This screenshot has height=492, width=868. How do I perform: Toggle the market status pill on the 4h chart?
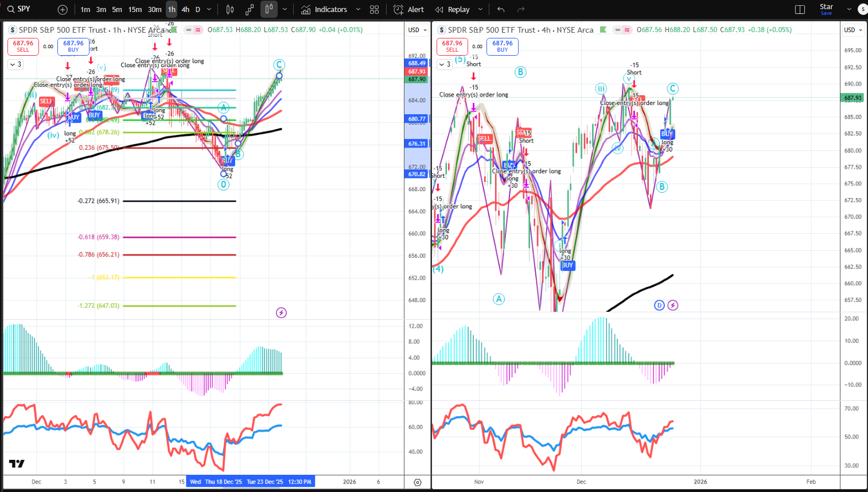point(622,30)
